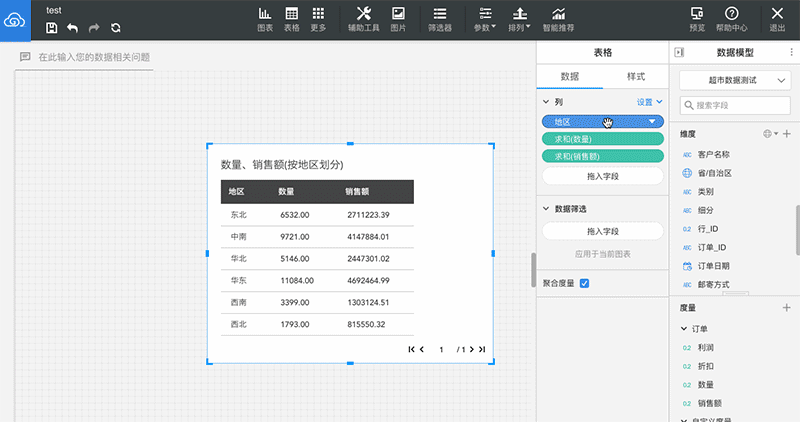Select the 订单_ID field
This screenshot has height=422, width=800.
tap(712, 247)
